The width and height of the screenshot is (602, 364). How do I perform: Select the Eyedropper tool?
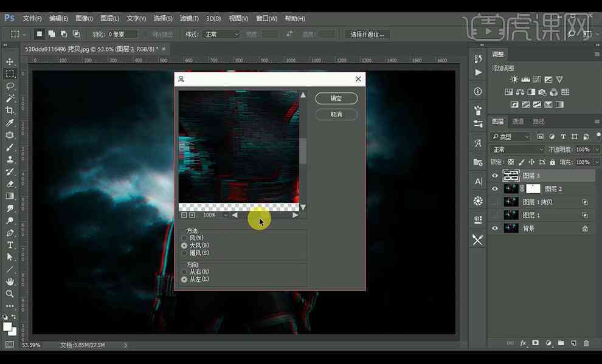point(10,123)
